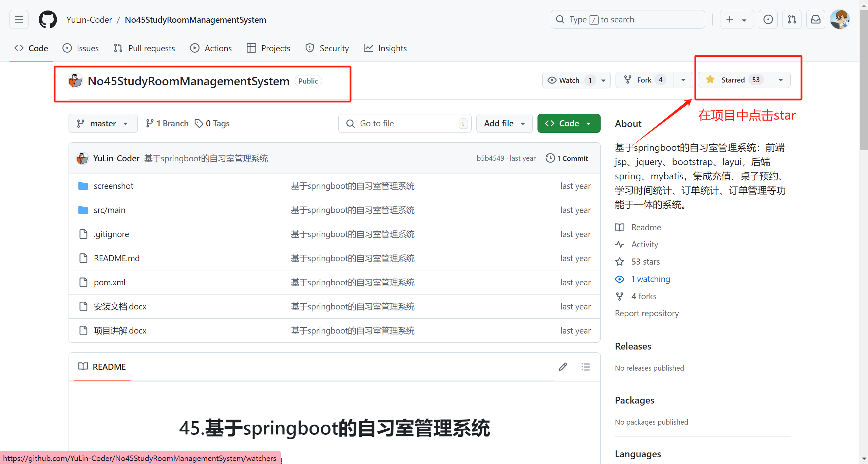
Task: Open the user profile avatar menu
Action: [x=840, y=19]
